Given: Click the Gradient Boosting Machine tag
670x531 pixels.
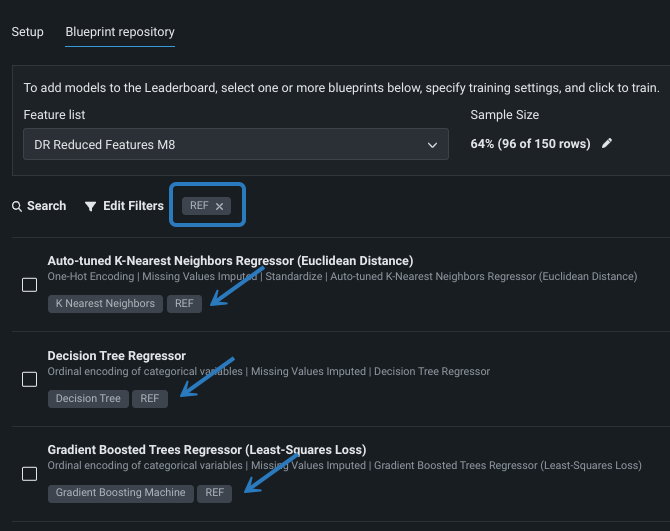Looking at the screenshot, I should coord(120,492).
